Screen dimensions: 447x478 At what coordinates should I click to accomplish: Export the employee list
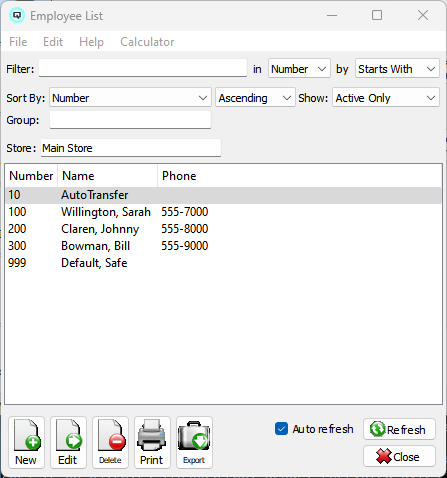(194, 442)
